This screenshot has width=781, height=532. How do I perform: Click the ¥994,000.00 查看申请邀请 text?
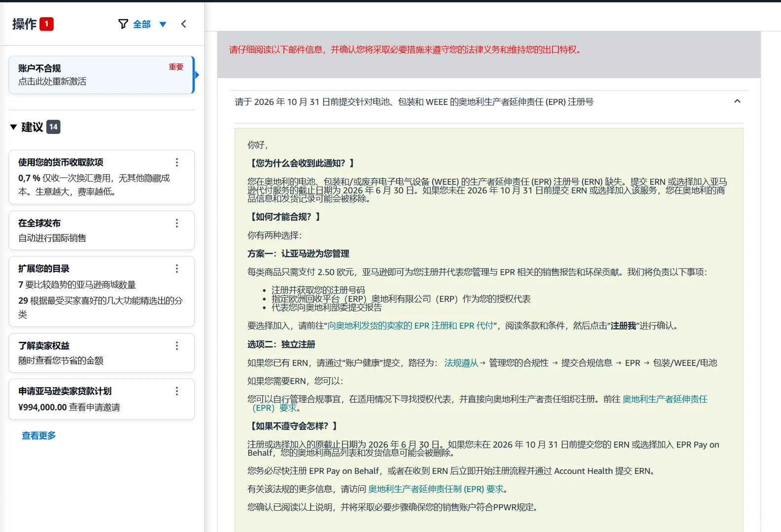(69, 407)
